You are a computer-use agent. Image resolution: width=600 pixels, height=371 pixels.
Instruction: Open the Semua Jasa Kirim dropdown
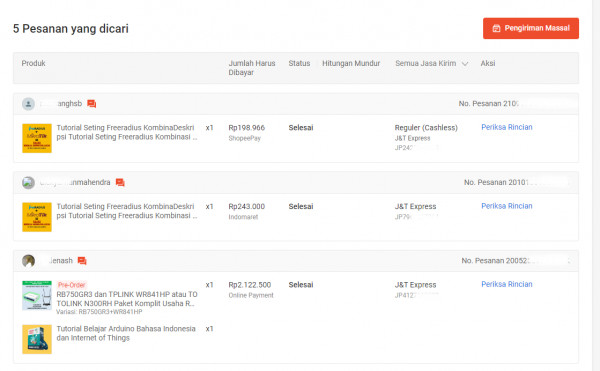pyautogui.click(x=431, y=63)
